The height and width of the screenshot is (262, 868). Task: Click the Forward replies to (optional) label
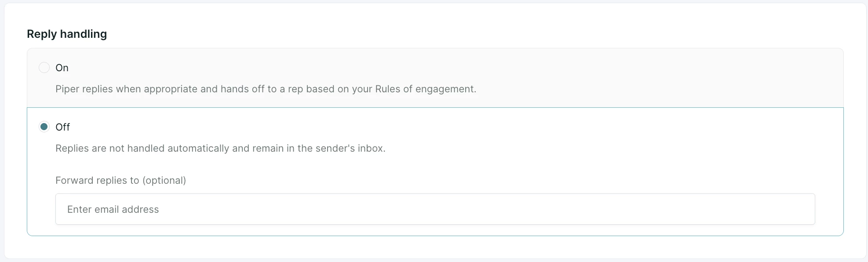(x=120, y=180)
